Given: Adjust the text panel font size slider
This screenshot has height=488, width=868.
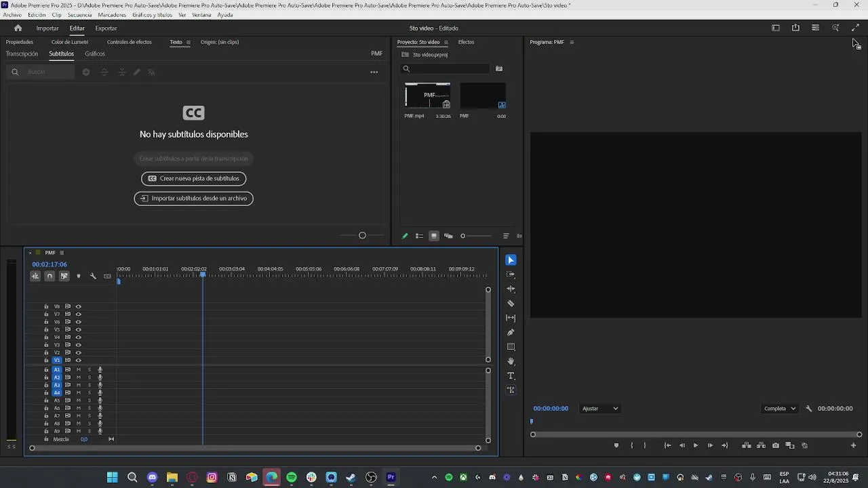Looking at the screenshot, I should pos(363,236).
